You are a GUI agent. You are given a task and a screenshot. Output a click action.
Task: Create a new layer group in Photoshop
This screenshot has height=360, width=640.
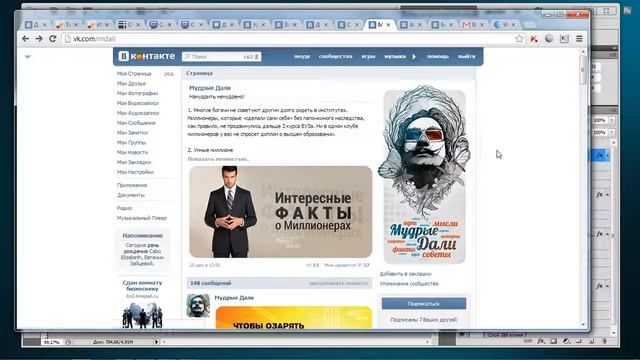pyautogui.click(x=579, y=341)
